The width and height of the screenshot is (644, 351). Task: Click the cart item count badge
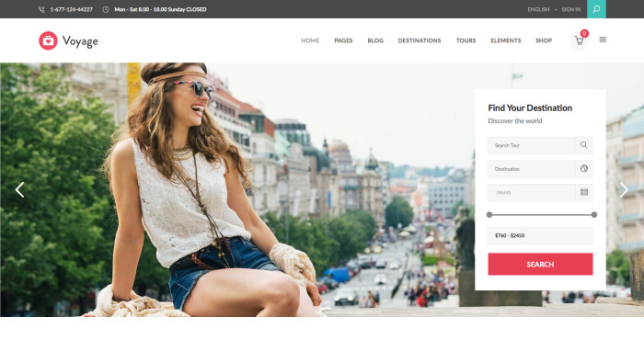pyautogui.click(x=584, y=33)
